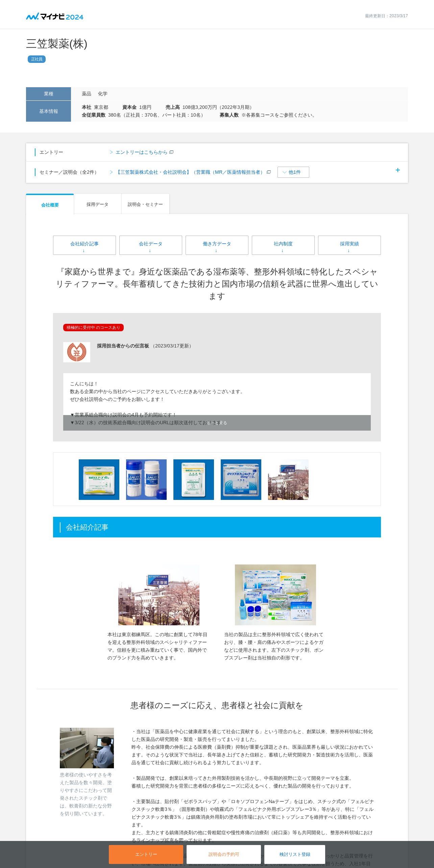This screenshot has height=868, width=434.
Task: Open the 三笠製薬株式会社・会社説明会 seminar link
Action: [x=190, y=172]
